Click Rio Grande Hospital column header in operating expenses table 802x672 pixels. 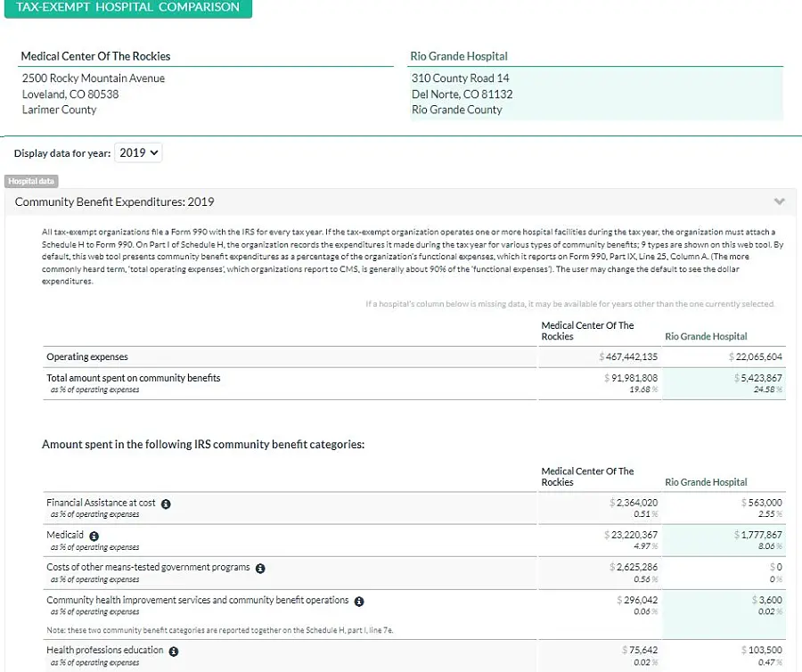pyautogui.click(x=706, y=337)
